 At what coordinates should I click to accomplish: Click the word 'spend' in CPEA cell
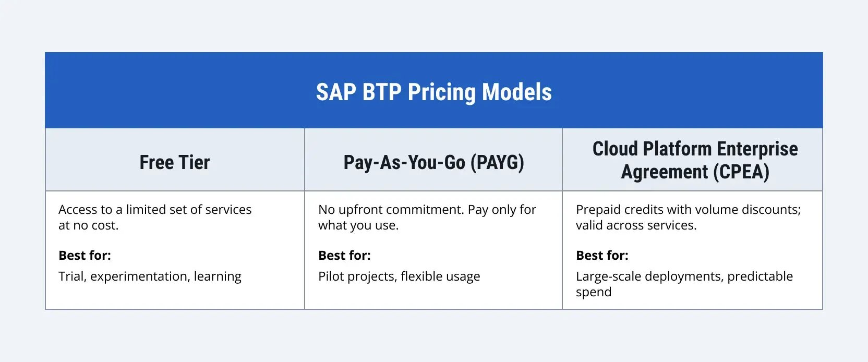tap(594, 293)
